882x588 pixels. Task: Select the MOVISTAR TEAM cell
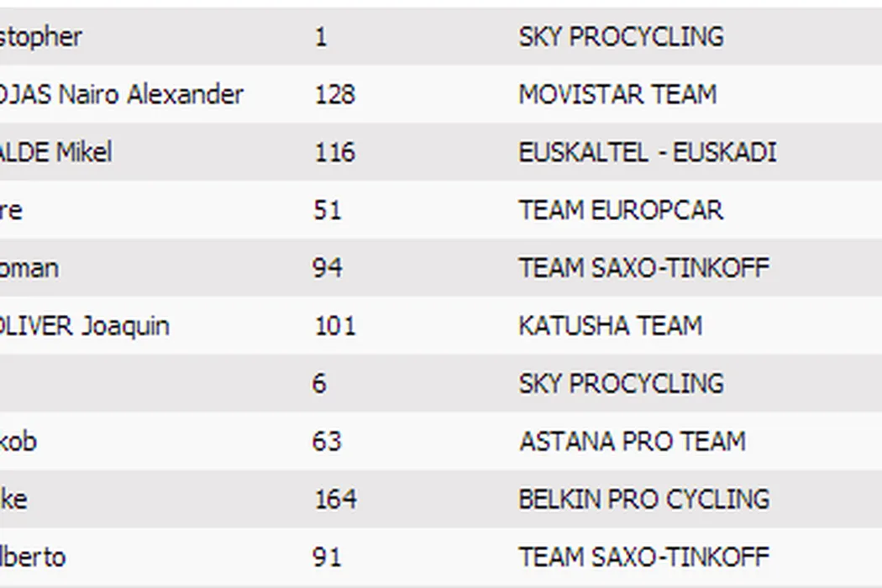pos(617,94)
